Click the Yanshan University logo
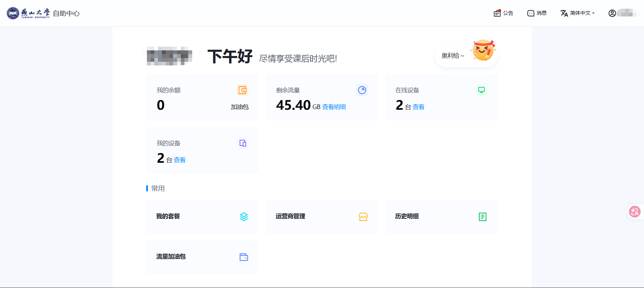The image size is (644, 288). click(x=28, y=13)
